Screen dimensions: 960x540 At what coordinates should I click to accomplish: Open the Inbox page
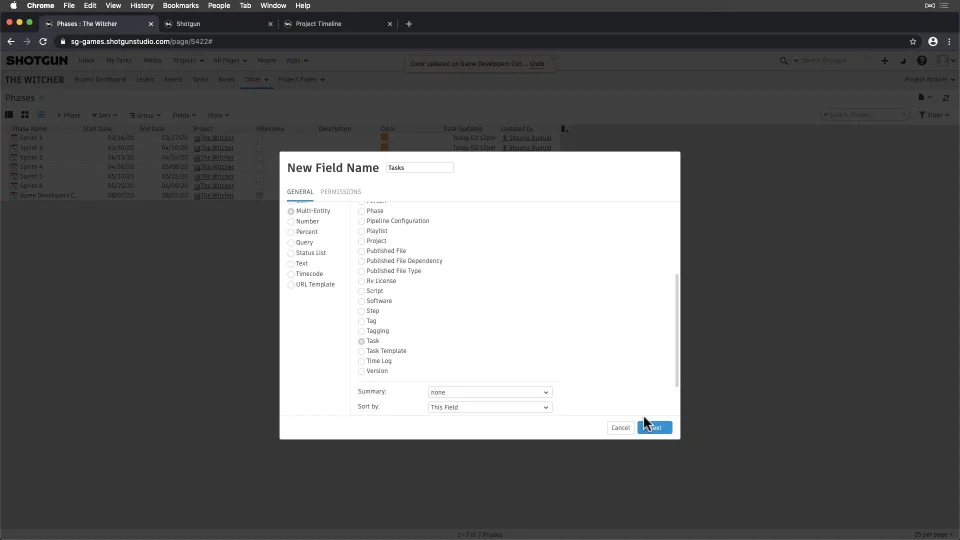point(86,61)
